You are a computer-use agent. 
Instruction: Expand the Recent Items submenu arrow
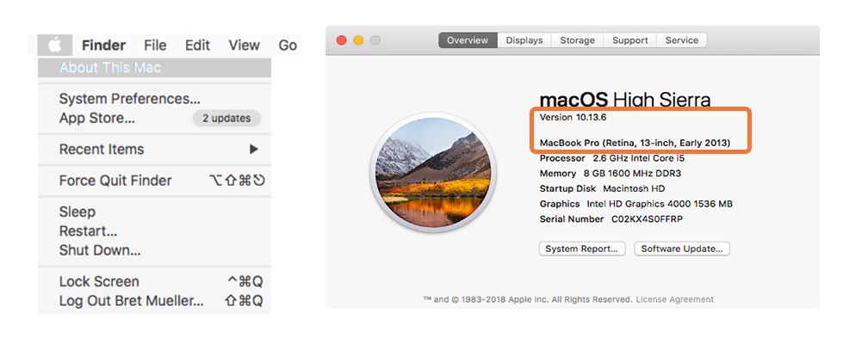[253, 150]
